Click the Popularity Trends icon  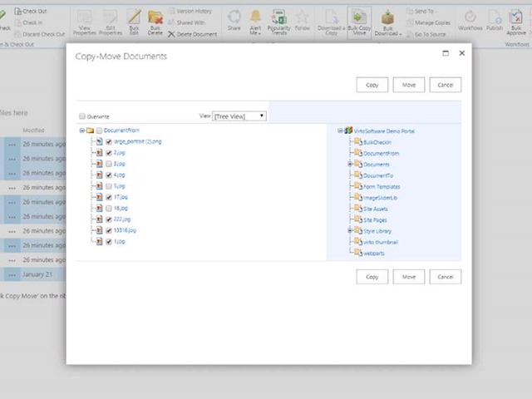tap(279, 19)
